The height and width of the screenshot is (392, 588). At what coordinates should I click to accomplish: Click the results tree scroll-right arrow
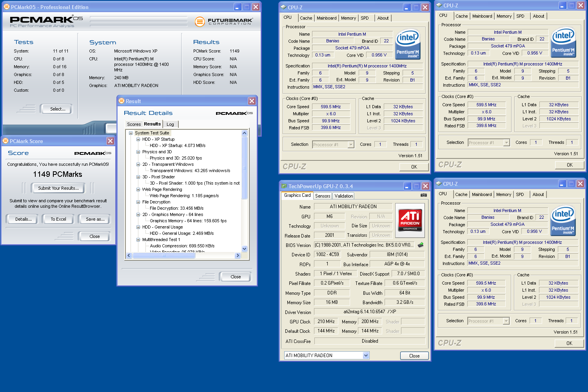click(238, 255)
